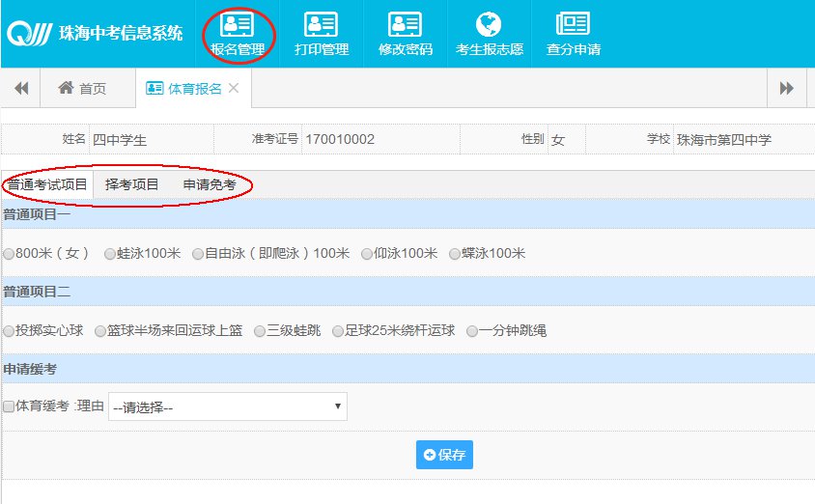Select the 800米（女） radio option
815x504 pixels.
click(9, 254)
